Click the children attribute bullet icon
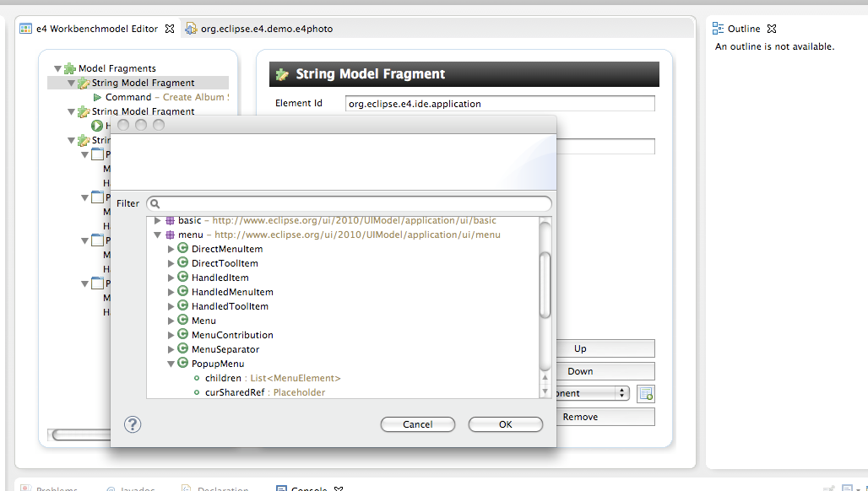The image size is (868, 491). pyautogui.click(x=197, y=378)
